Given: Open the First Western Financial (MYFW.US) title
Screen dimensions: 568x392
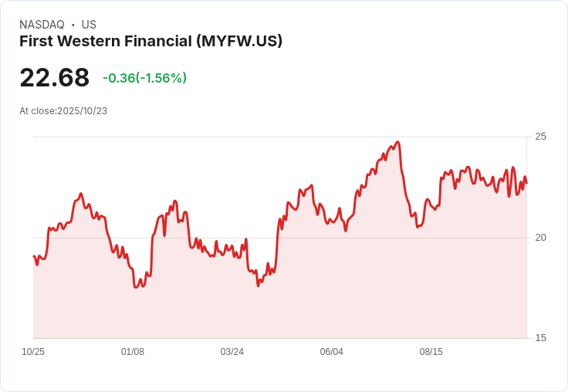Looking at the screenshot, I should point(150,41).
